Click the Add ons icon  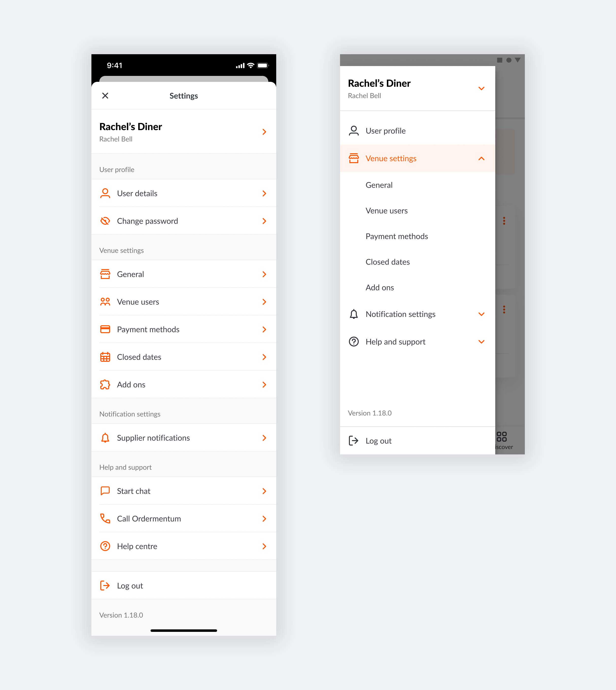pos(106,384)
